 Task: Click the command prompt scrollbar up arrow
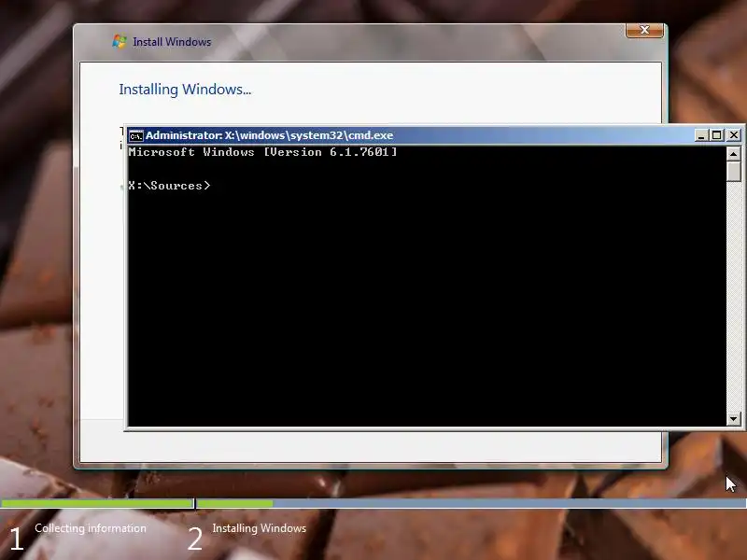pos(733,153)
